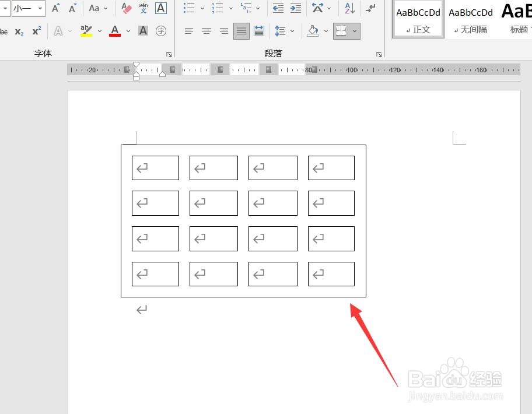Click the Phonetic Guide (wén) icon
Image resolution: width=532 pixels, height=414 pixels.
(x=143, y=8)
